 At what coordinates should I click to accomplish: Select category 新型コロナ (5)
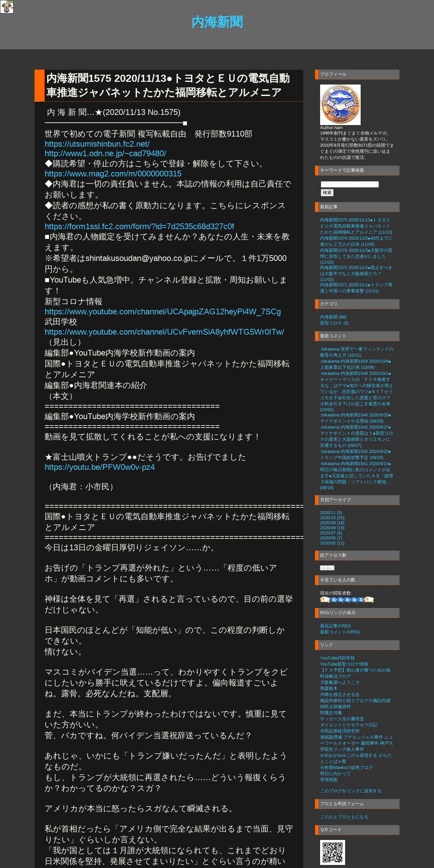pos(334,323)
